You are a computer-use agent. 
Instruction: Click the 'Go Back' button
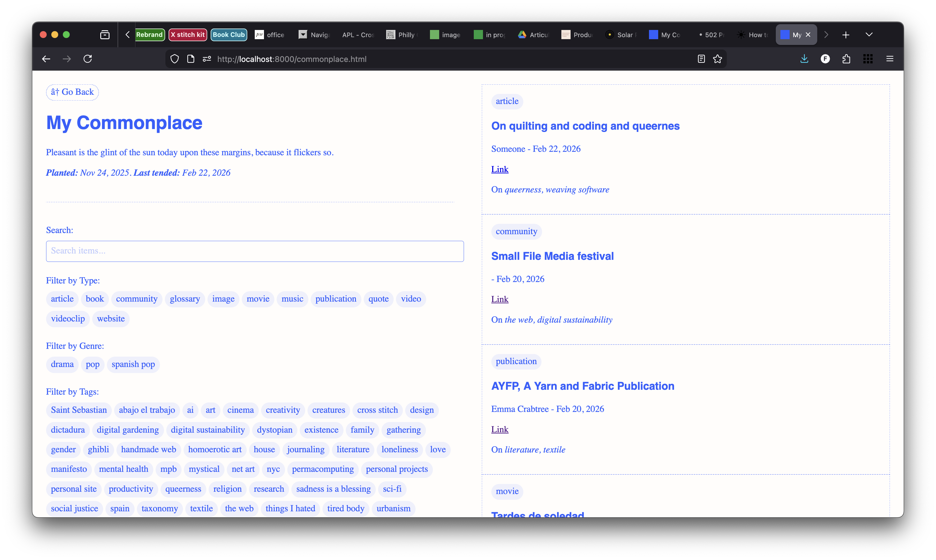click(72, 92)
